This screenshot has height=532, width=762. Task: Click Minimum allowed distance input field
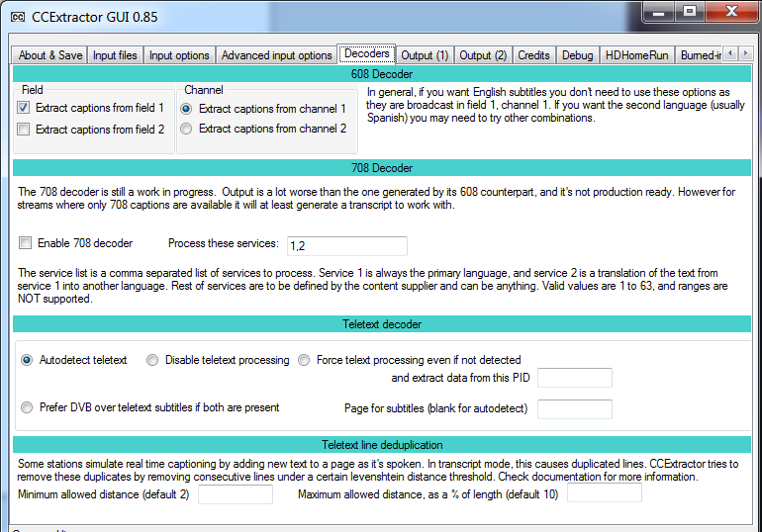pyautogui.click(x=236, y=494)
